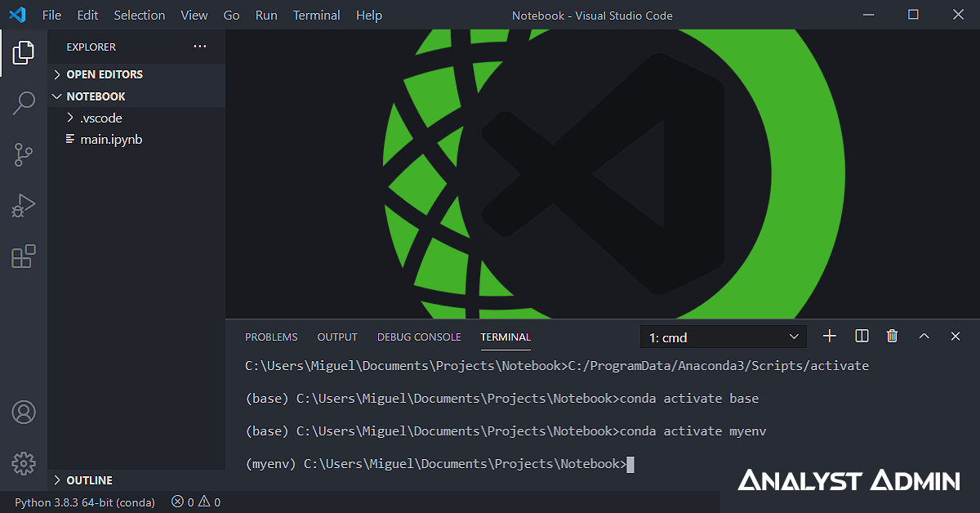980x513 pixels.
Task: Check the error count in the status bar
Action: (184, 502)
